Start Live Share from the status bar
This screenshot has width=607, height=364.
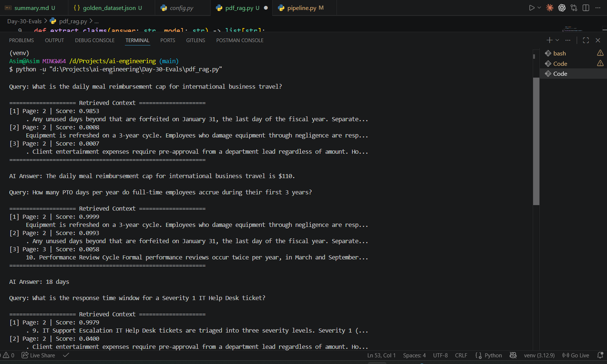38,355
